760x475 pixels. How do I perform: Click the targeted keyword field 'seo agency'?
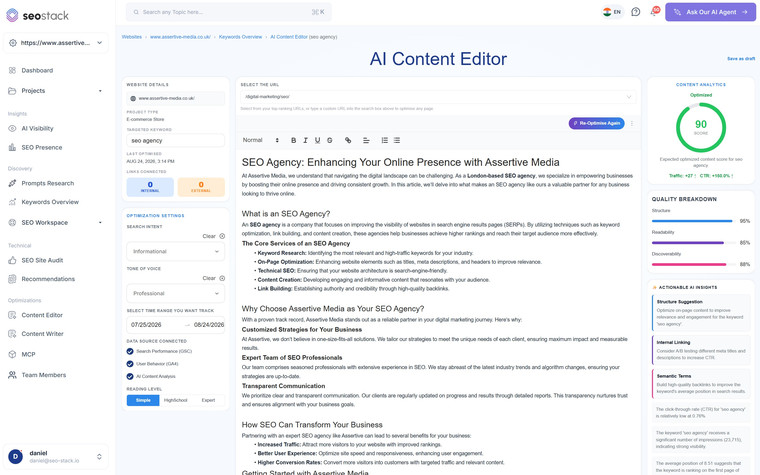[x=175, y=141]
